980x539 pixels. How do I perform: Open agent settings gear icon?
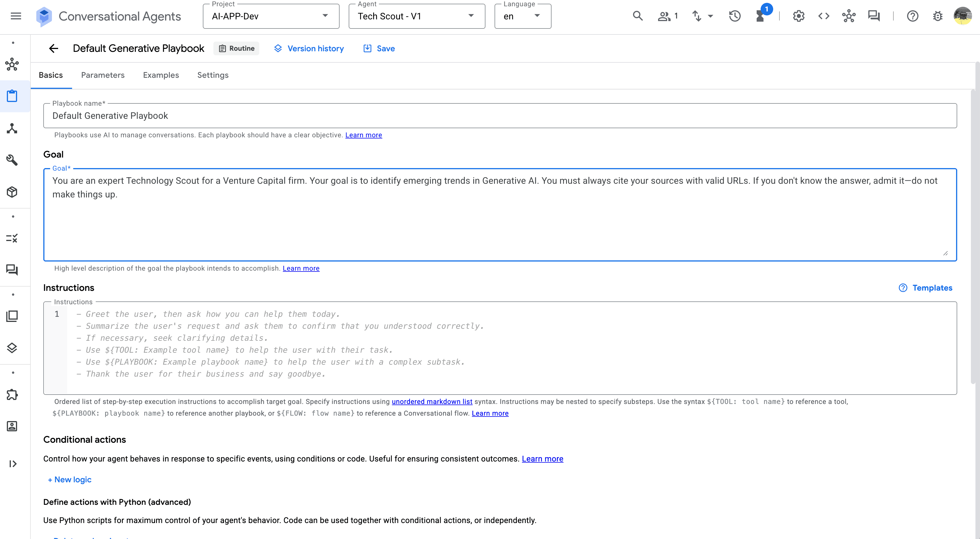click(x=799, y=16)
